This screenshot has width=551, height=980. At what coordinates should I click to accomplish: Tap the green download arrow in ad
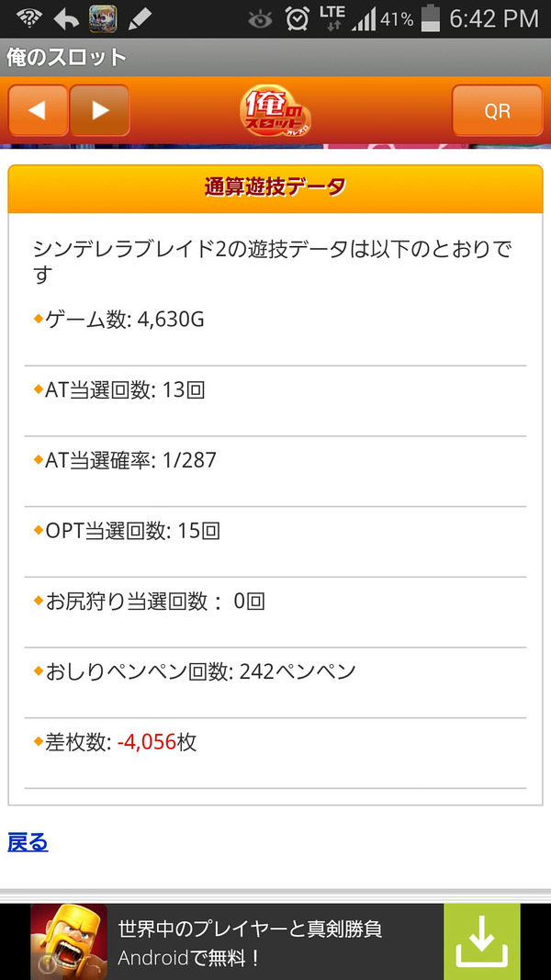pos(481,941)
